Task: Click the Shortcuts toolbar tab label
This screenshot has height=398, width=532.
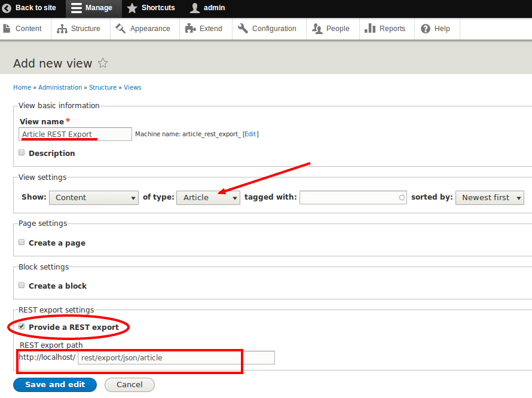Action: tap(158, 8)
